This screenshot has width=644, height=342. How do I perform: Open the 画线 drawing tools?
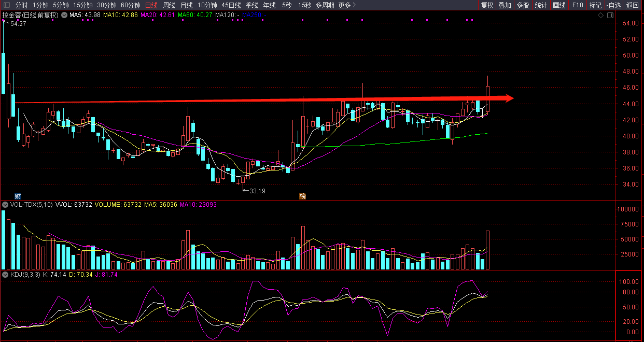click(559, 5)
